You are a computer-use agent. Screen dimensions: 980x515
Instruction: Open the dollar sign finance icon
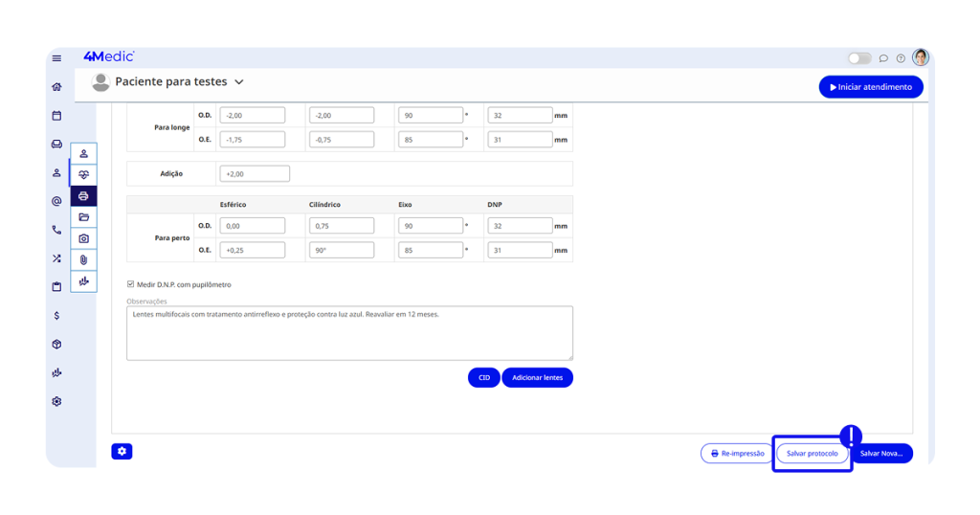56,315
